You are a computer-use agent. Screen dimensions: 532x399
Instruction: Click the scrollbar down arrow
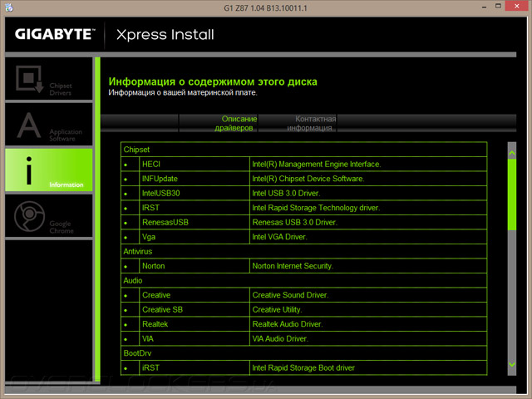(512, 364)
